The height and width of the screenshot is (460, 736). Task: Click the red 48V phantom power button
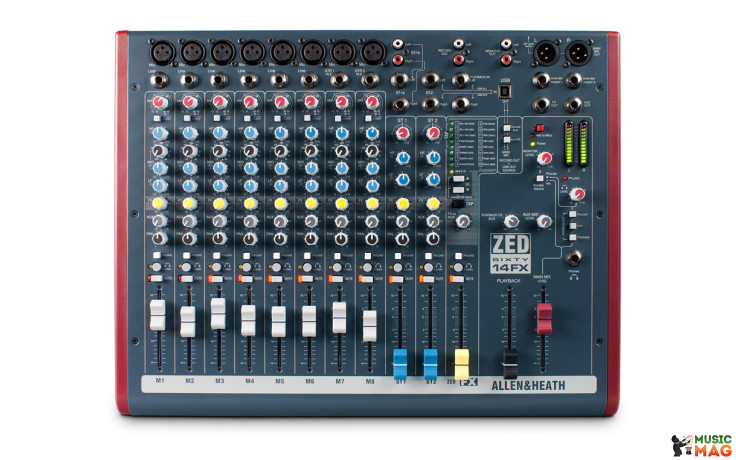pyautogui.click(x=540, y=128)
